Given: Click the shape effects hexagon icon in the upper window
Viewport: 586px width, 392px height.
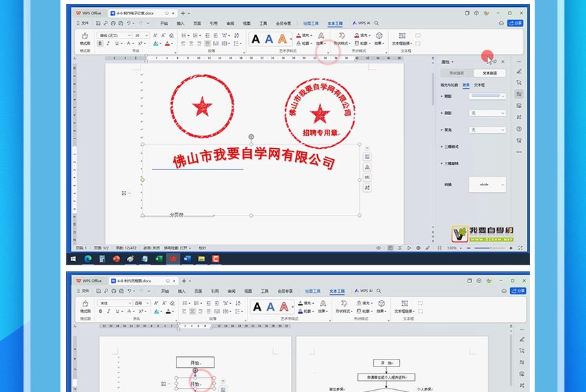Looking at the screenshot, I should coord(379,35).
